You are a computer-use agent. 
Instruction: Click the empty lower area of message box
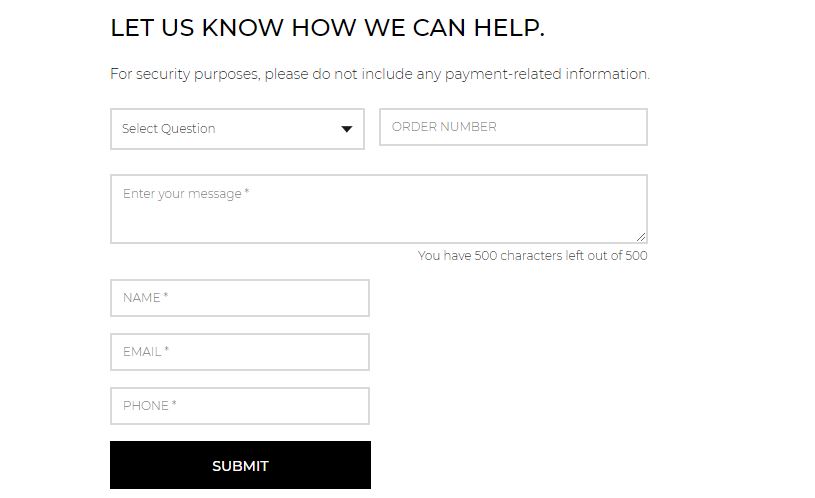(x=379, y=226)
